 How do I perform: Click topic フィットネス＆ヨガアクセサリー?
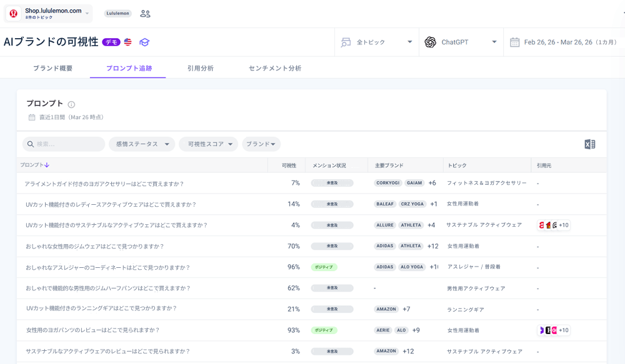click(x=487, y=183)
